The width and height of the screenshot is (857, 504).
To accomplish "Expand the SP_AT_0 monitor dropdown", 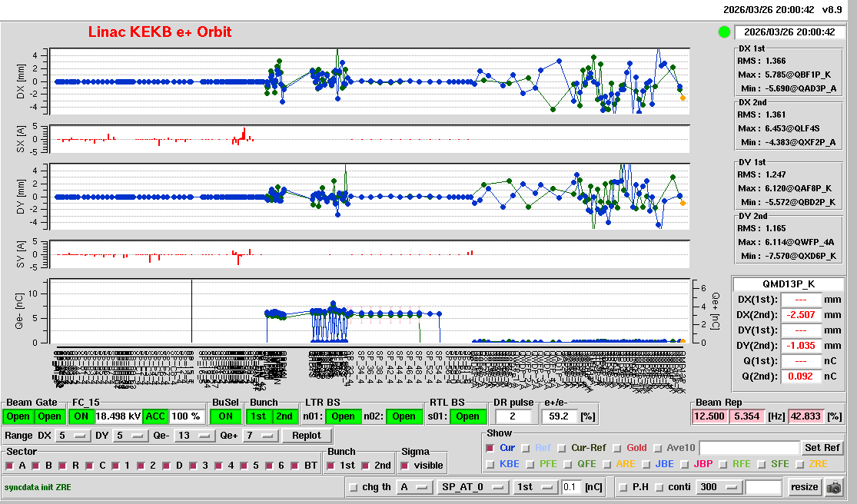I will pos(473,487).
